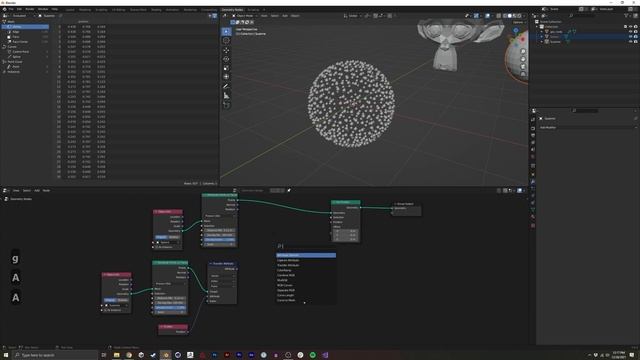Select the 3D Cursor tool

coord(226,40)
